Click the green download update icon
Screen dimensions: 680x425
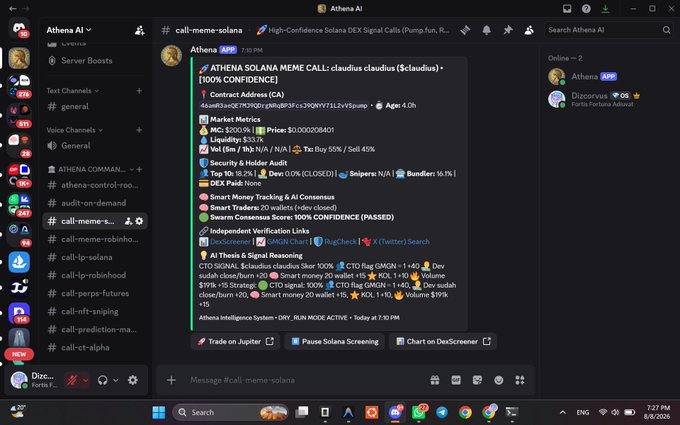[605, 9]
